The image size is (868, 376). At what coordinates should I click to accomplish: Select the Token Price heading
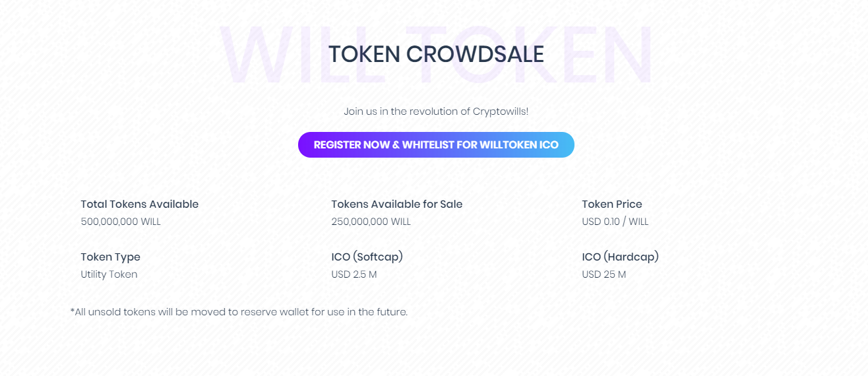point(612,204)
